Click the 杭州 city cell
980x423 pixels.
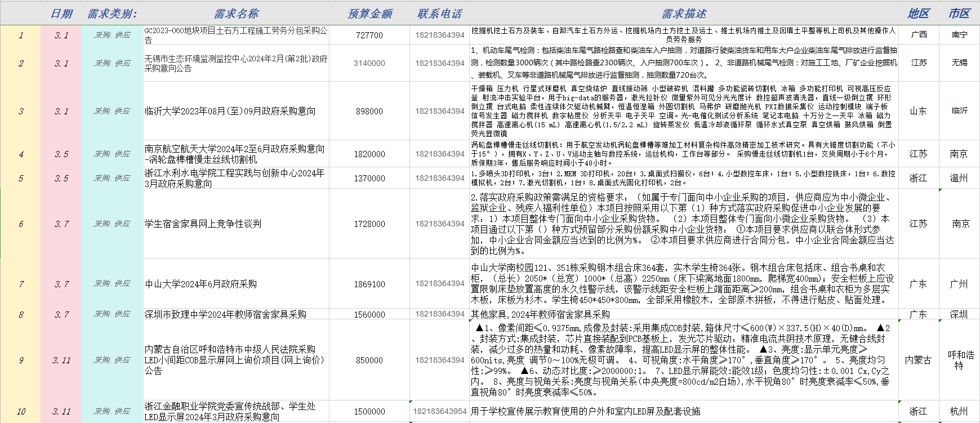pos(959,411)
